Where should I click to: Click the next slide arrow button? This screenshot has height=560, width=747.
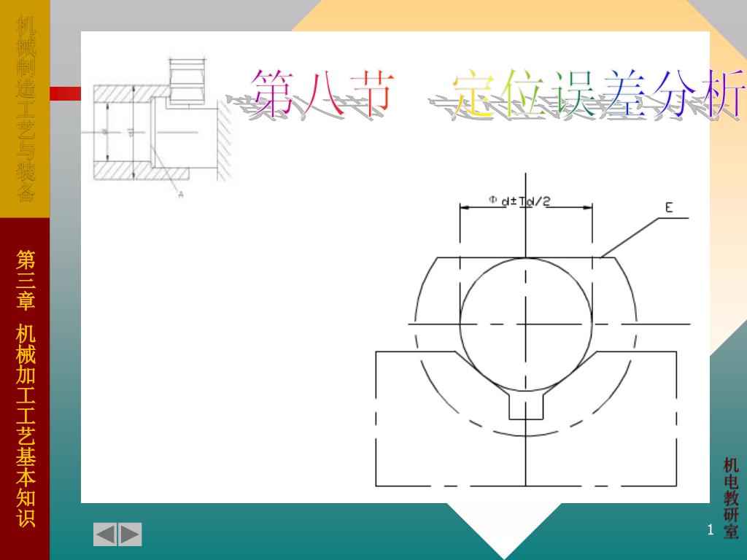[130, 534]
